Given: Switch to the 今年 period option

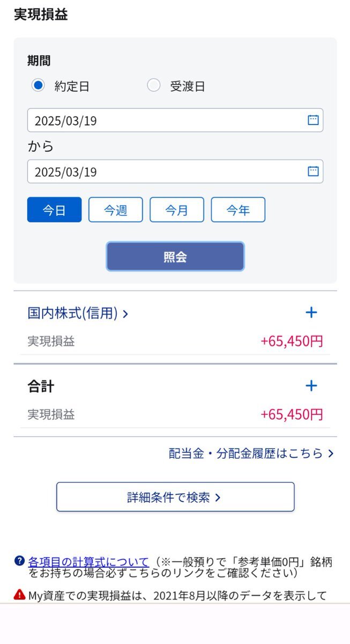Looking at the screenshot, I should (x=238, y=210).
